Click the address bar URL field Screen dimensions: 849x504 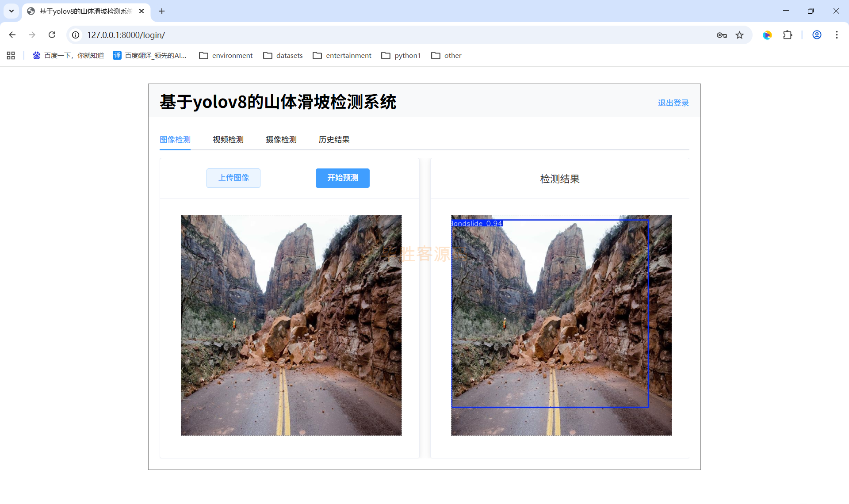tap(354, 35)
